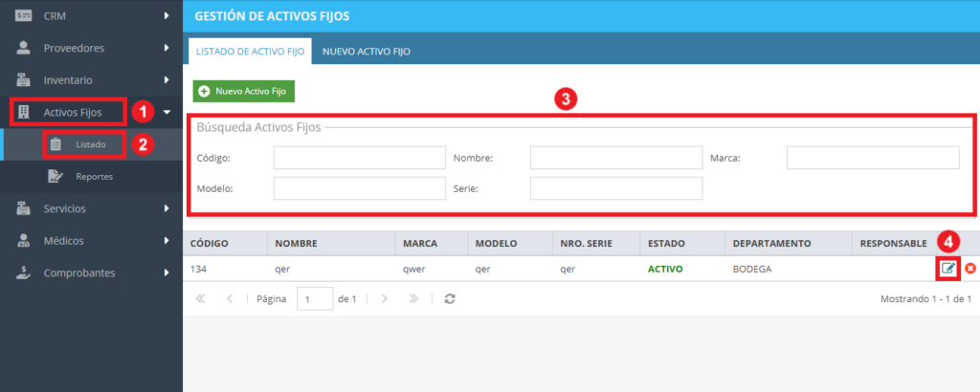980x392 pixels.
Task: Click the page number input box
Action: coord(315,299)
